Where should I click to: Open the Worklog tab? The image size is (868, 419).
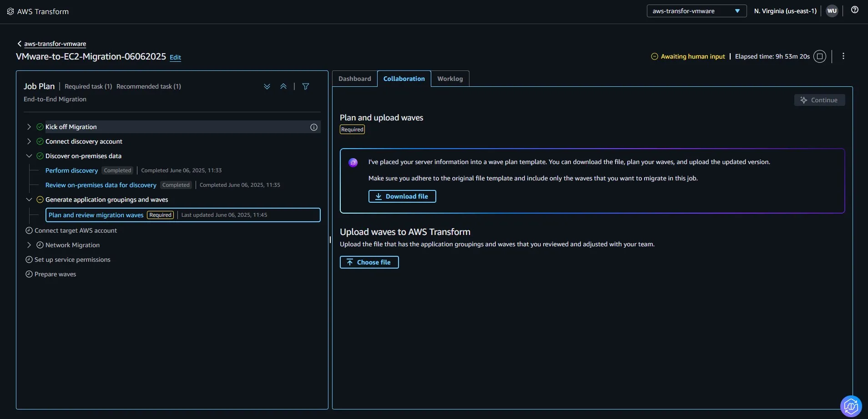pyautogui.click(x=450, y=79)
